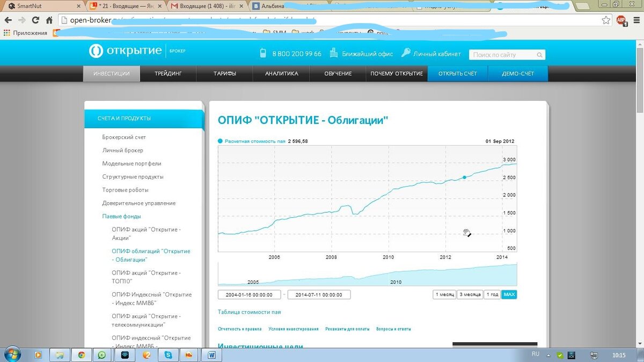Open ОПИФ акций "Открытие - Акции"

pyautogui.click(x=146, y=233)
